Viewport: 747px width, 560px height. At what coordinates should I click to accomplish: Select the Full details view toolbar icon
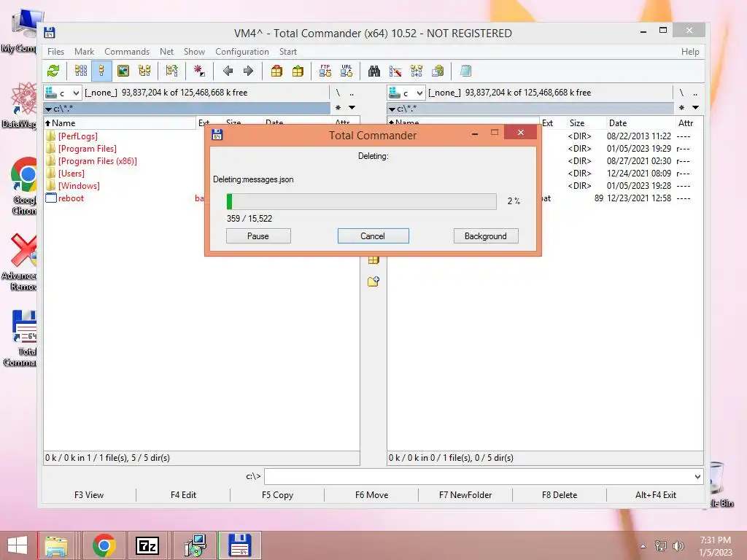[101, 71]
